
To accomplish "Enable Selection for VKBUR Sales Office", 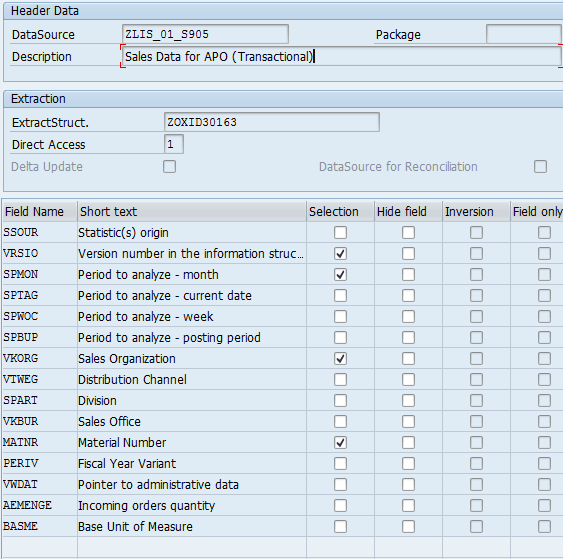I will click(x=340, y=421).
